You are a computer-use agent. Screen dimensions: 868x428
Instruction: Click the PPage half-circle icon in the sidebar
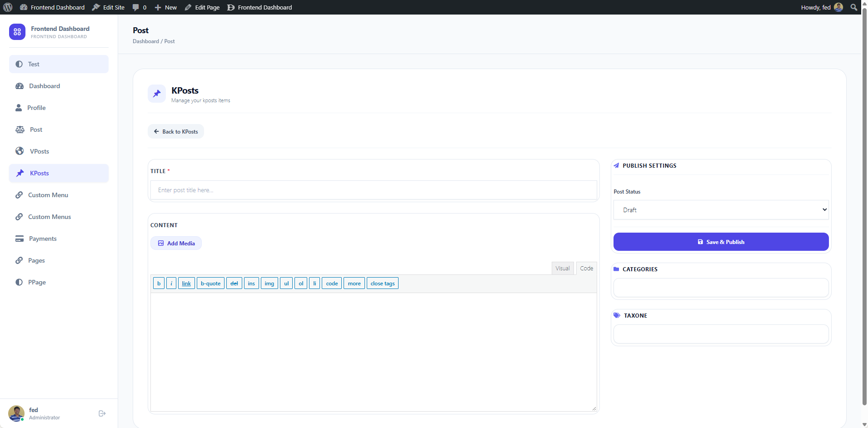click(19, 282)
